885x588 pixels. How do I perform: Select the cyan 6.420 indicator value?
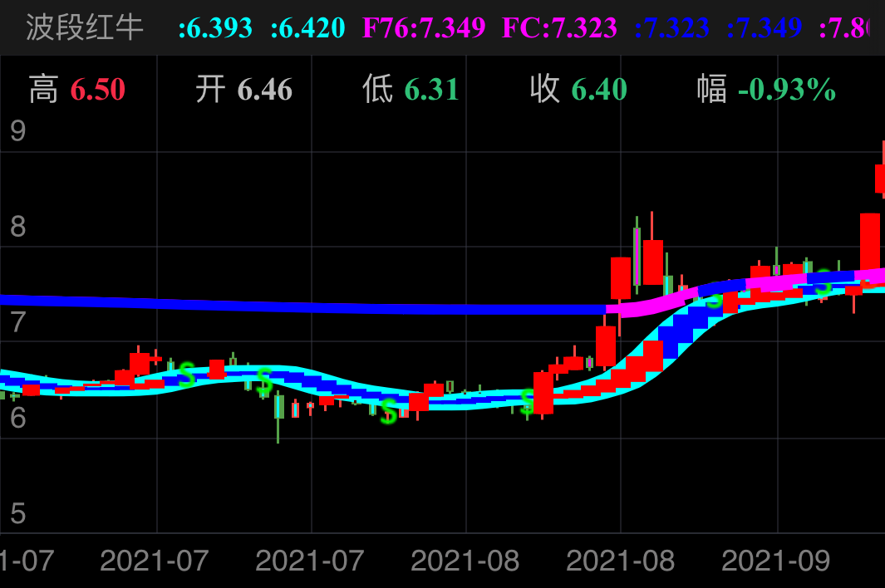pyautogui.click(x=307, y=28)
